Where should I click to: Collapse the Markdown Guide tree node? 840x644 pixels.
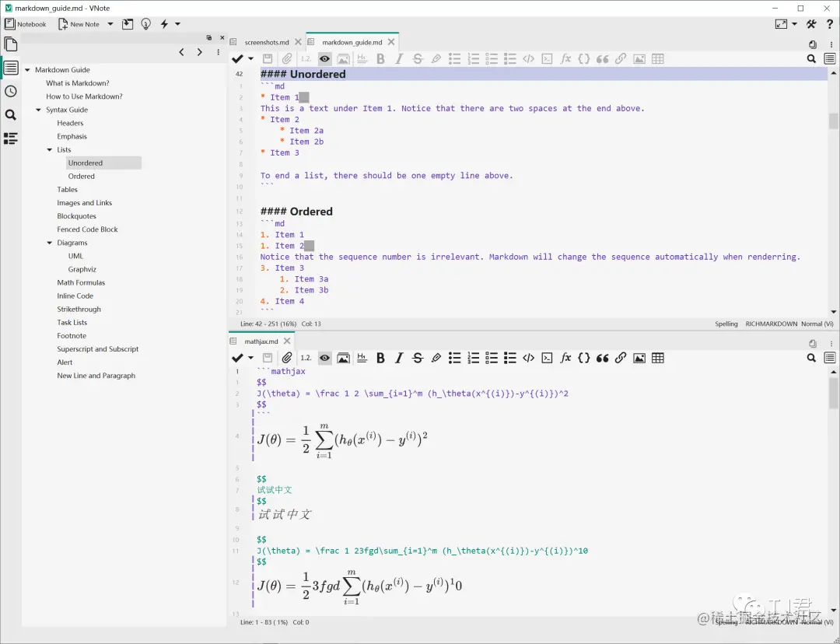tap(27, 70)
